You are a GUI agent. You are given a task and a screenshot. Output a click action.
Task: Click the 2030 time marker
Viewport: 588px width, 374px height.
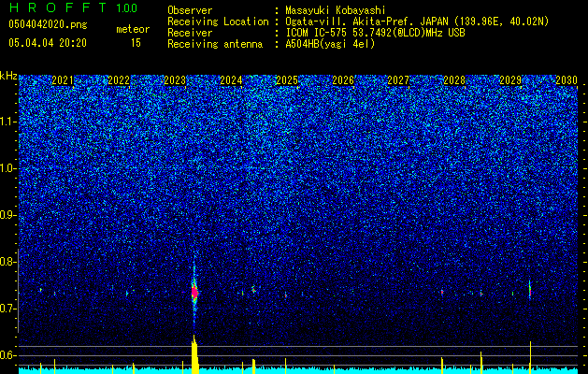[566, 80]
